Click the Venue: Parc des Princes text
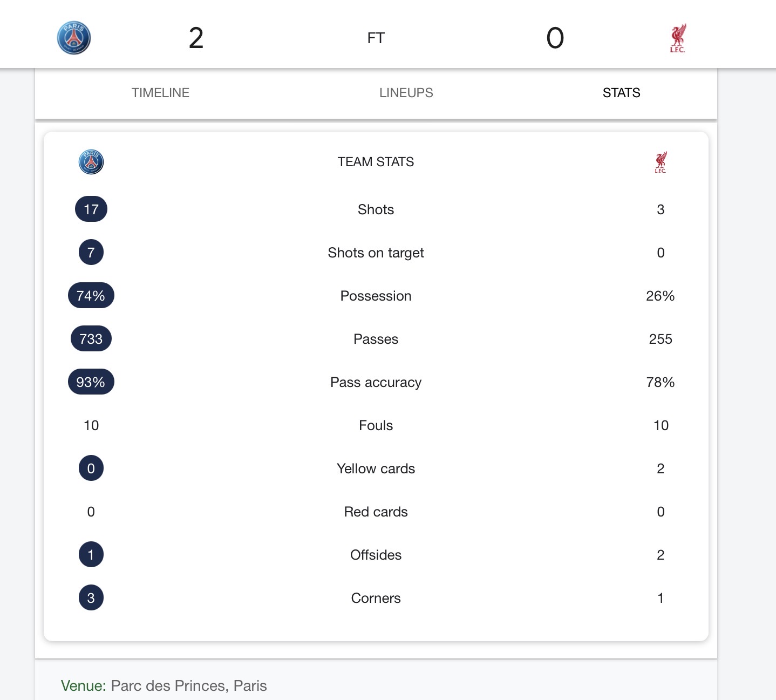Image resolution: width=776 pixels, height=700 pixels. click(164, 685)
